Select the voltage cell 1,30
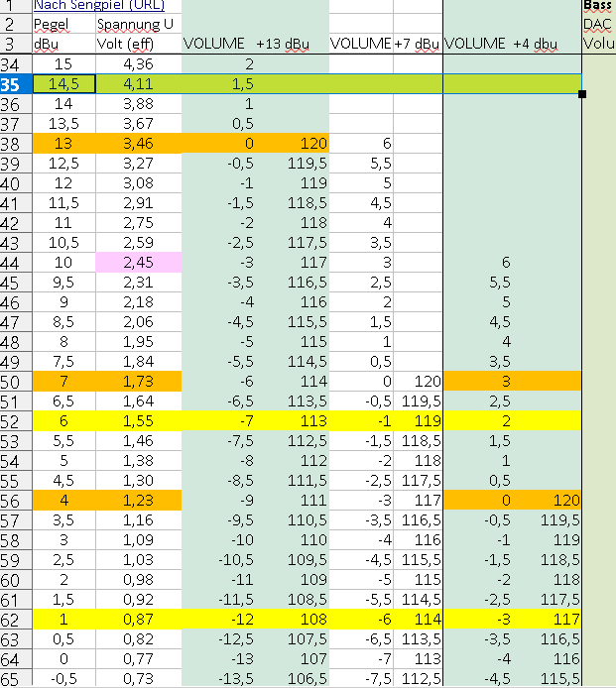This screenshot has width=616, height=688. coord(138,481)
